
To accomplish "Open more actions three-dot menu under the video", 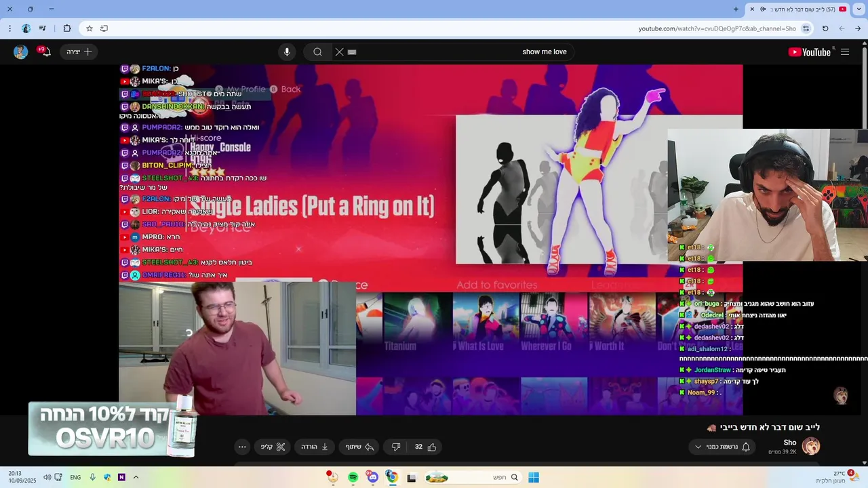I will pyautogui.click(x=242, y=447).
